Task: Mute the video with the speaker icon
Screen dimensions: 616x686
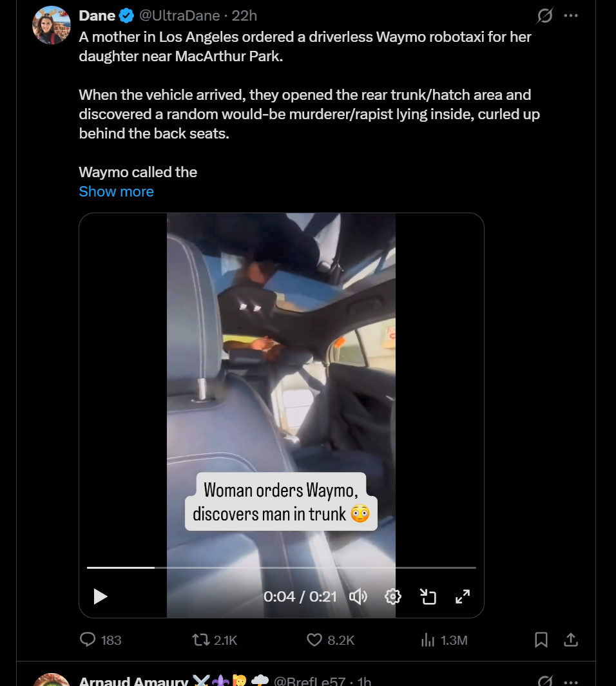Action: click(358, 596)
